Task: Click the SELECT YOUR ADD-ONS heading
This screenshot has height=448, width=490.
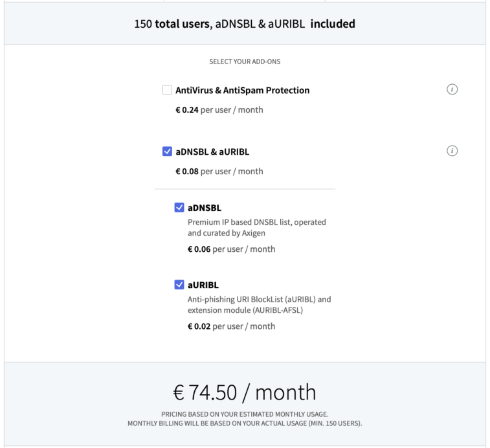Action: pos(245,62)
